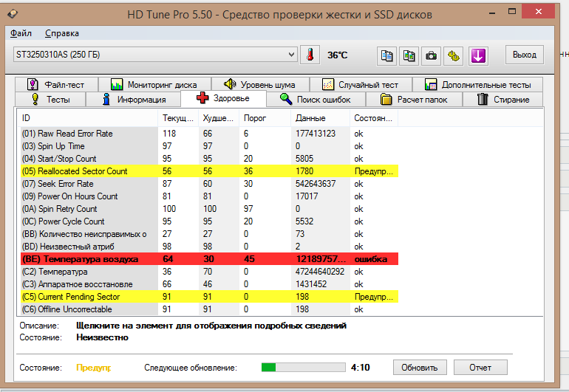Select the (04) Start/Stop Count row
Image resolution: width=569 pixels, height=392 pixels.
209,159
